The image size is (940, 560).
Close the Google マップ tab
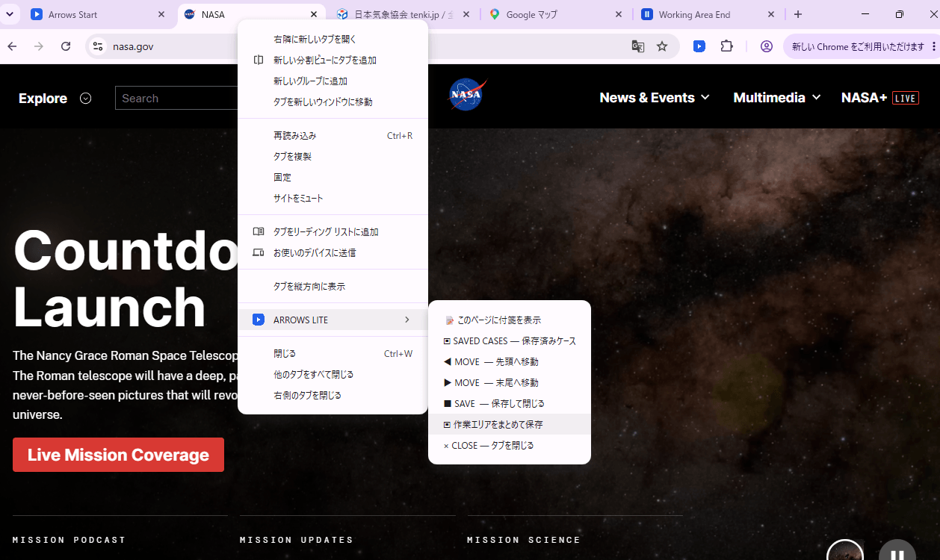[618, 14]
